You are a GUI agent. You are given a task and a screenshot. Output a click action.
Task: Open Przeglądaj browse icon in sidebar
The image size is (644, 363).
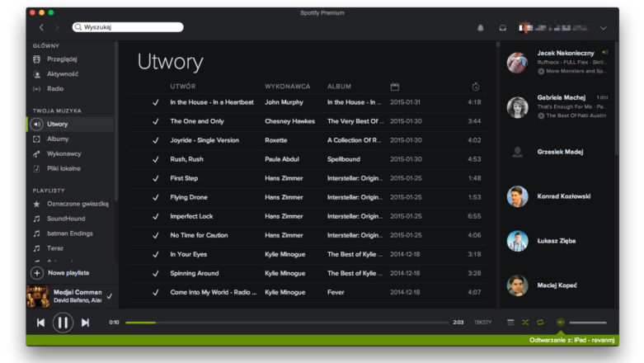point(36,59)
